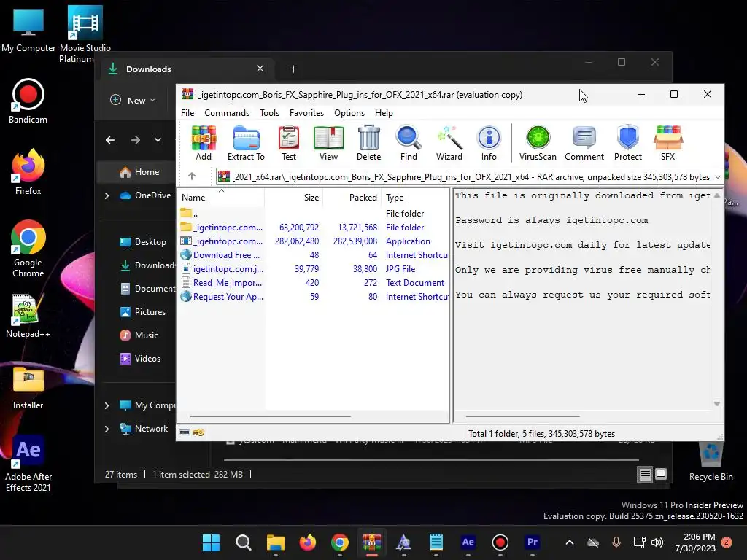Image resolution: width=747 pixels, height=560 pixels.
Task: Switch Explorer to large thumbnails view
Action: [661, 474]
